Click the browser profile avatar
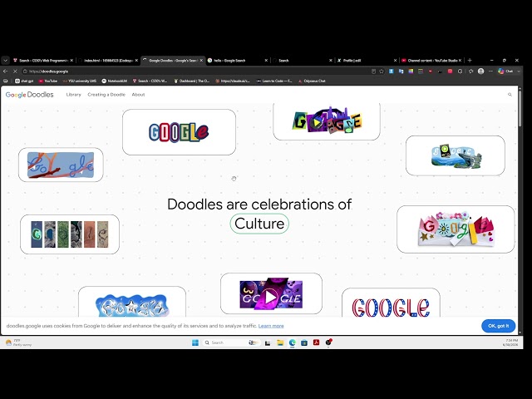532x399 pixels. tap(480, 71)
